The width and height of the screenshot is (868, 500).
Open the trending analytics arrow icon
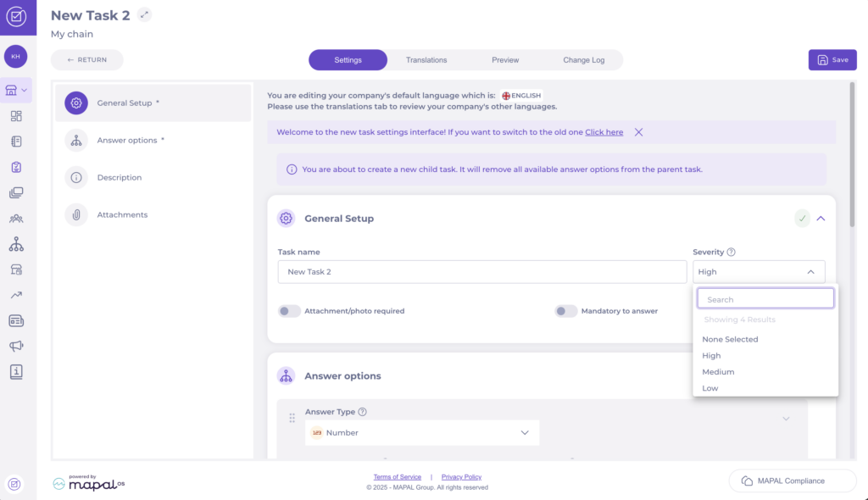[16, 295]
